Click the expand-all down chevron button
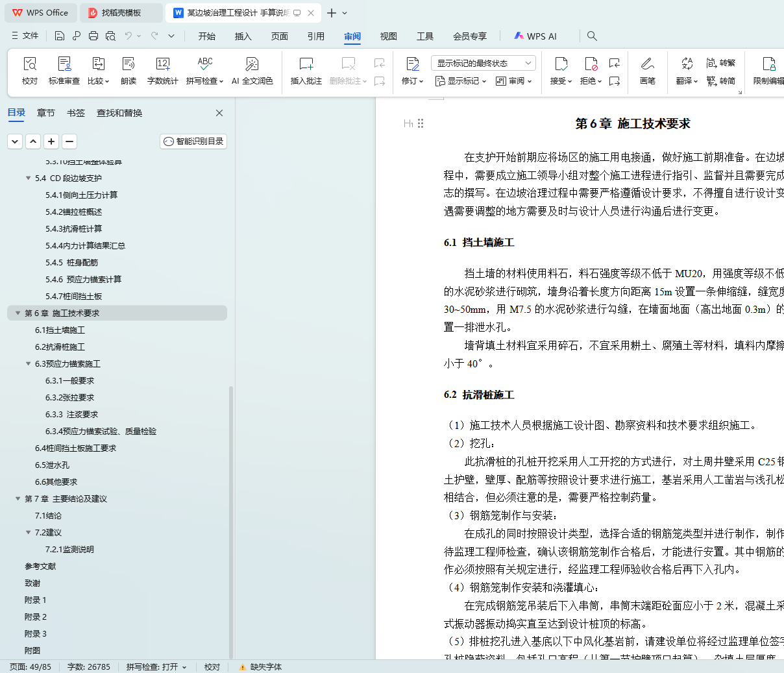The image size is (784, 673). 15,141
